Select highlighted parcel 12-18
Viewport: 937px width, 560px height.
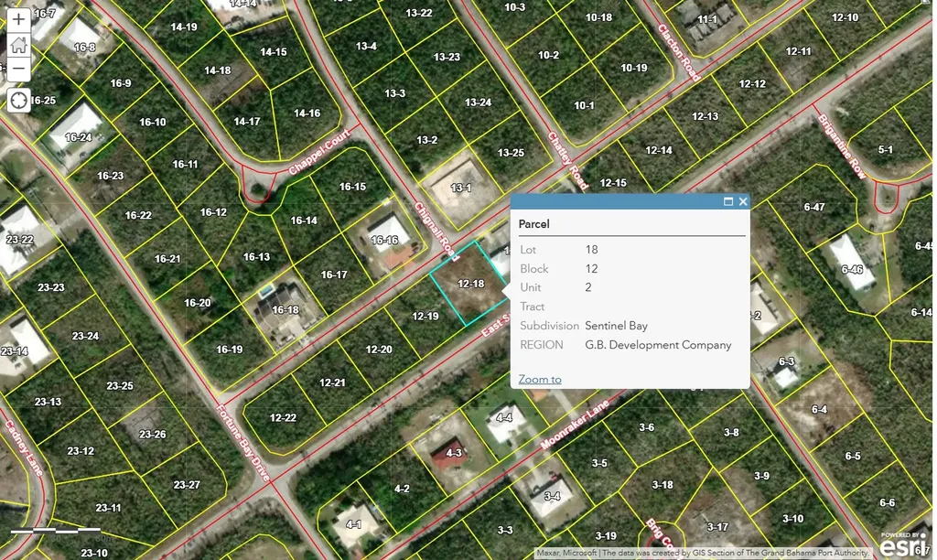pyautogui.click(x=469, y=284)
